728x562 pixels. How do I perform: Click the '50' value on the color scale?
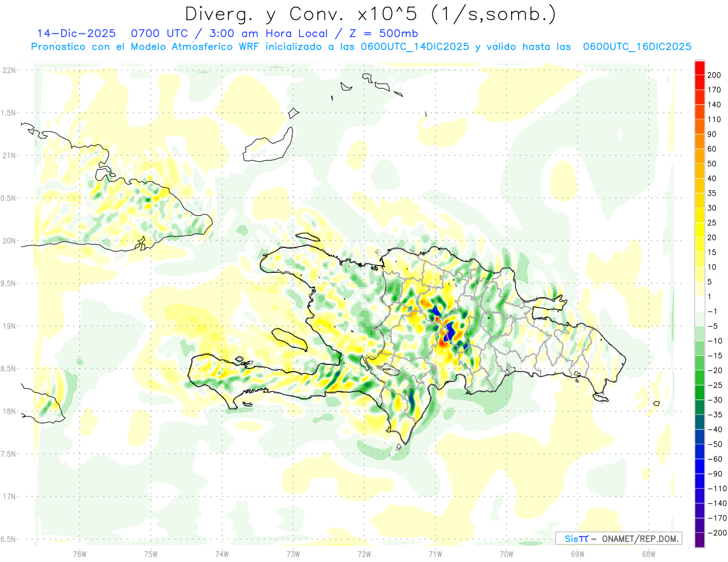712,164
